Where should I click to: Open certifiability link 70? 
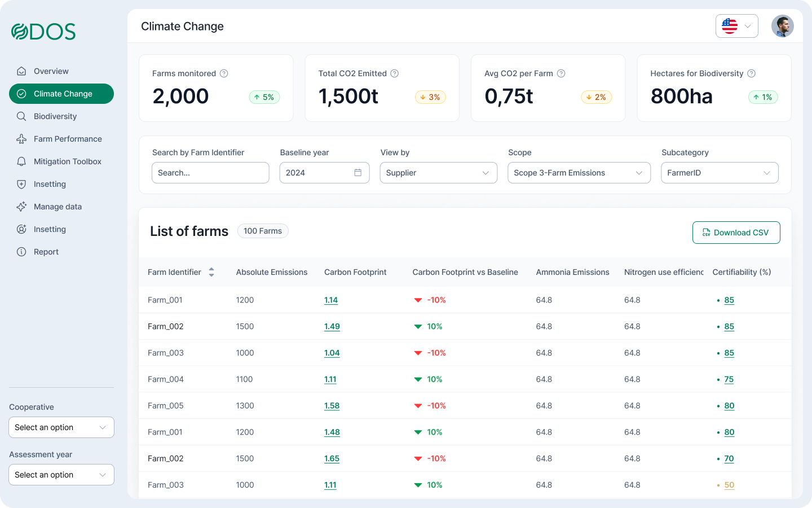pyautogui.click(x=729, y=458)
